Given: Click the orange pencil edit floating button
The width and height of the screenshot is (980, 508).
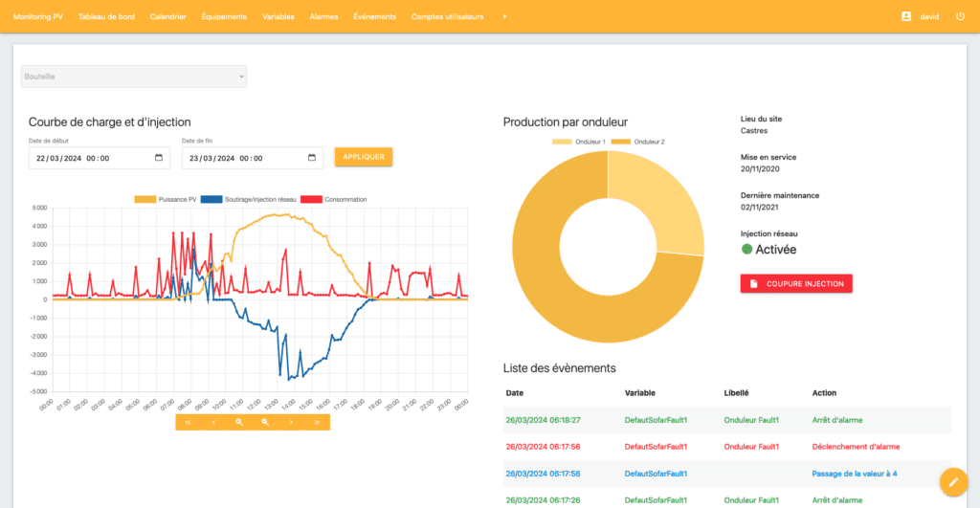Looking at the screenshot, I should pyautogui.click(x=953, y=482).
